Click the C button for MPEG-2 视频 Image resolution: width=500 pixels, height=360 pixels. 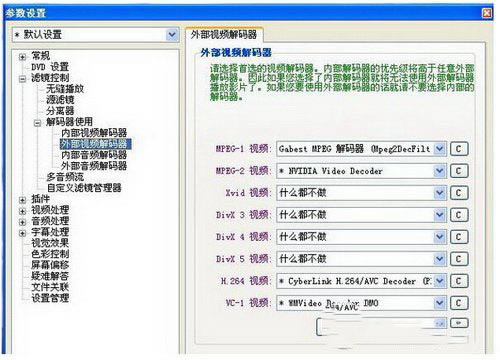click(x=459, y=171)
